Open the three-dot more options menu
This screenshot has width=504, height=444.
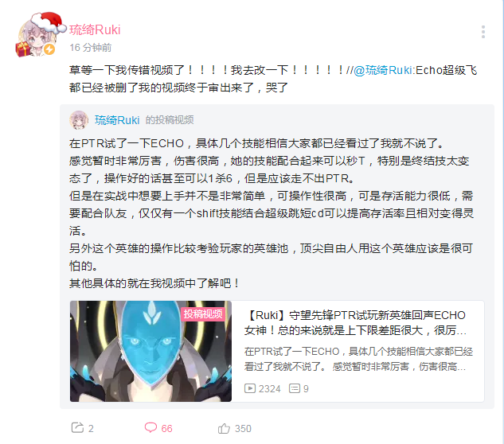(x=483, y=32)
